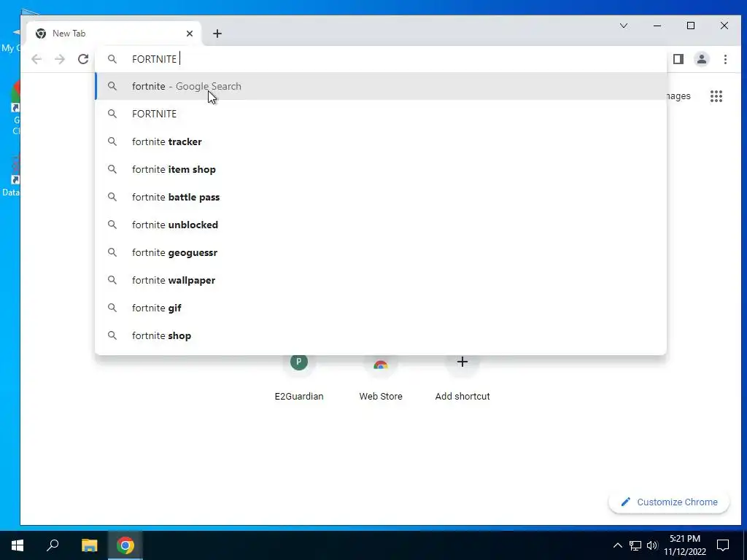Open taskbar search magnifier
Viewport: 747px width, 560px height.
[53, 545]
